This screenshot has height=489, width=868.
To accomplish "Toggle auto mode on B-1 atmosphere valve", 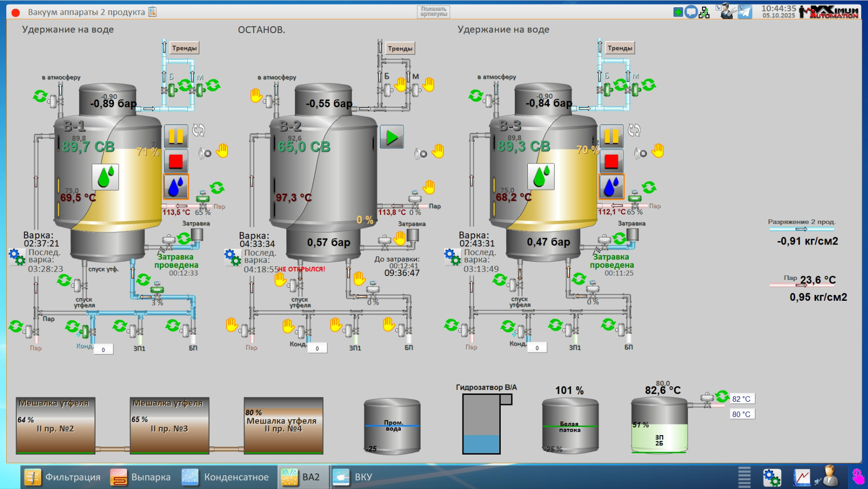I will [40, 96].
